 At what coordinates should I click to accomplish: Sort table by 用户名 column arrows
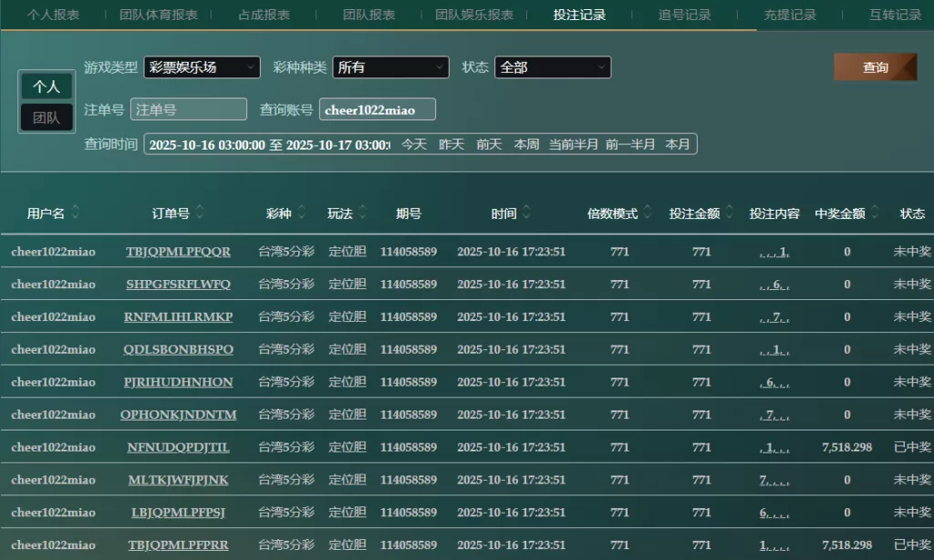76,213
